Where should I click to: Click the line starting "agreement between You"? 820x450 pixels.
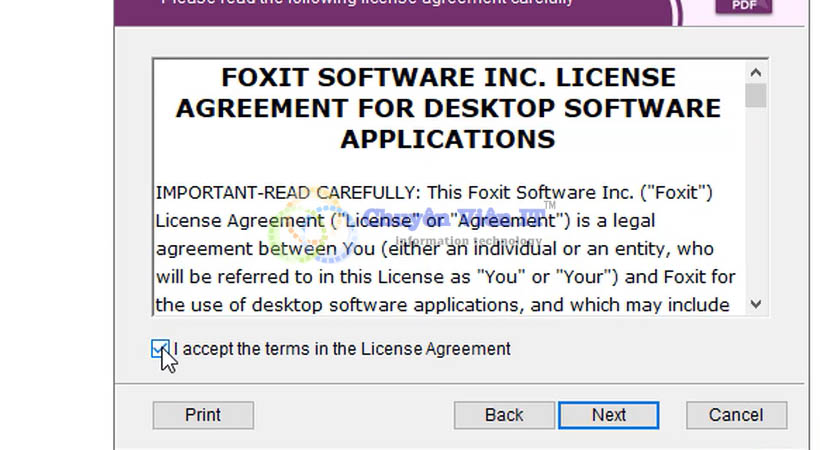click(x=446, y=247)
